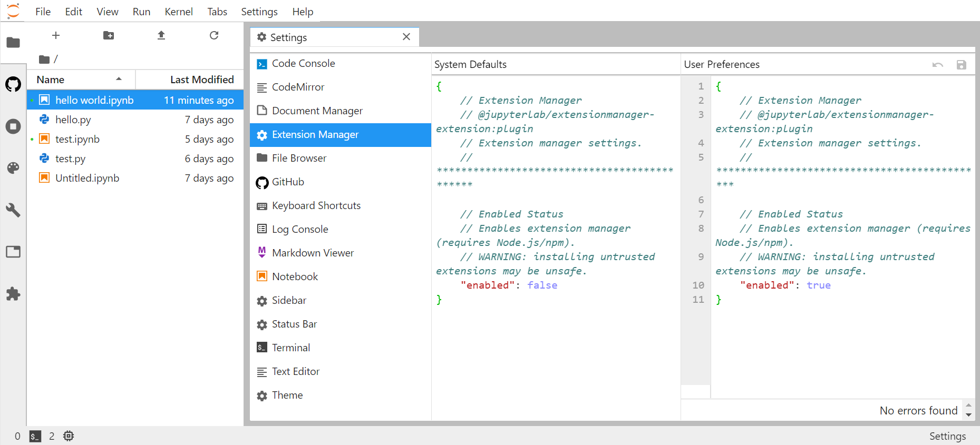This screenshot has width=980, height=445.
Task: Click the JupyterLab logo
Action: coord(13,11)
